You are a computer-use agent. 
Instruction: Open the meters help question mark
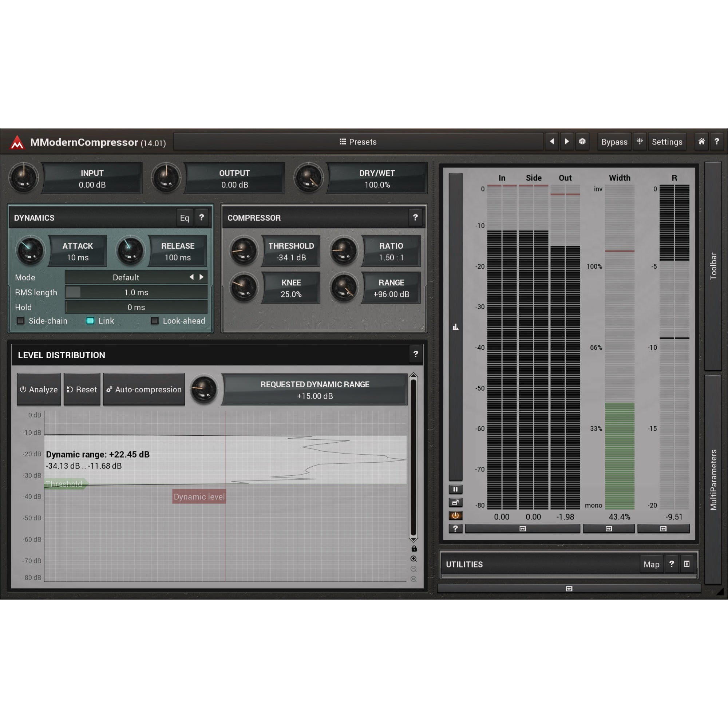point(455,528)
